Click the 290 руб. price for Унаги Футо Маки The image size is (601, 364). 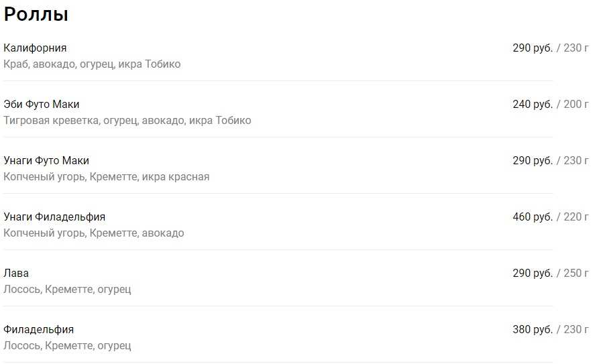pos(533,161)
